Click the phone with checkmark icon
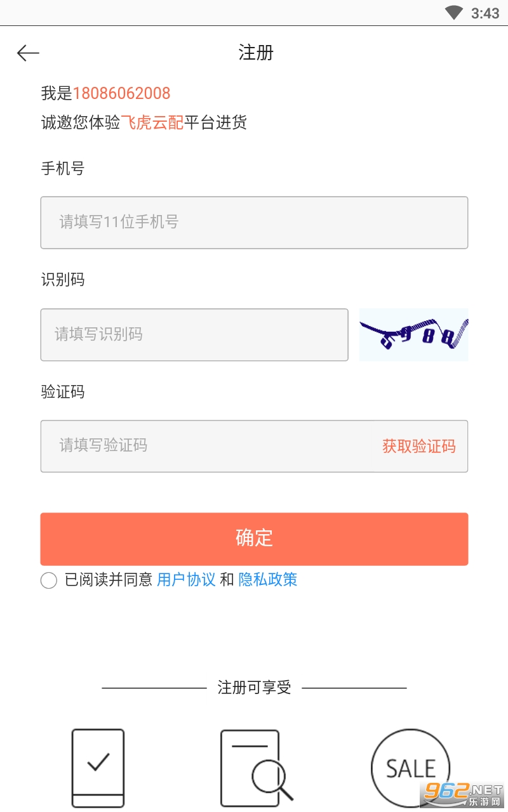 [x=98, y=768]
